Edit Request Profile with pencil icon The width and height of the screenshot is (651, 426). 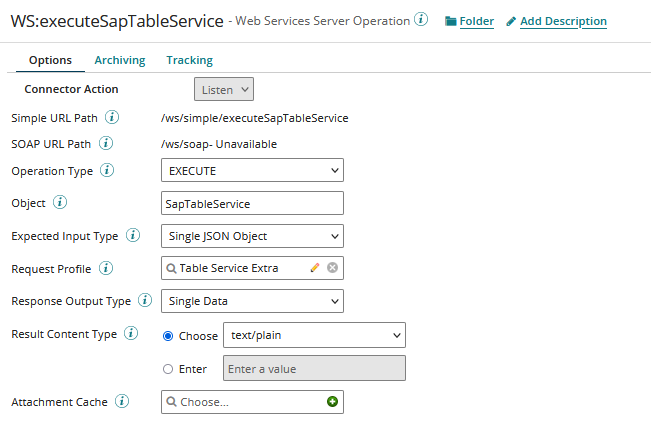coord(315,268)
